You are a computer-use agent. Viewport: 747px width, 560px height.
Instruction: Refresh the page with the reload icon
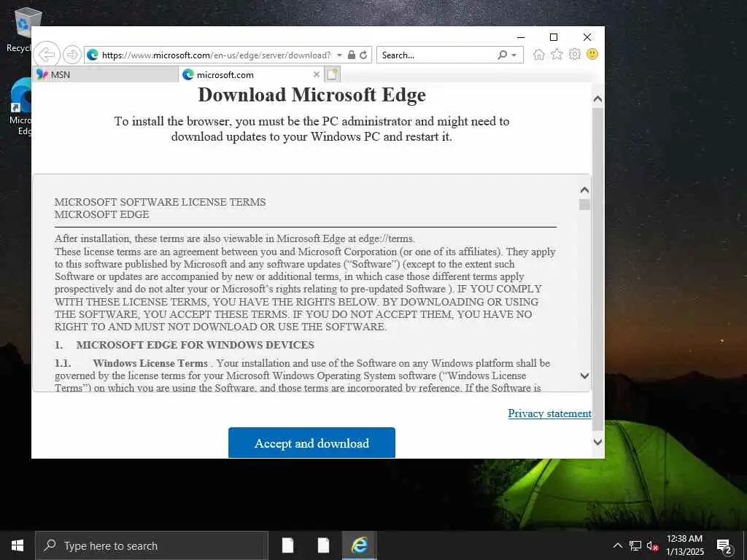tap(363, 55)
